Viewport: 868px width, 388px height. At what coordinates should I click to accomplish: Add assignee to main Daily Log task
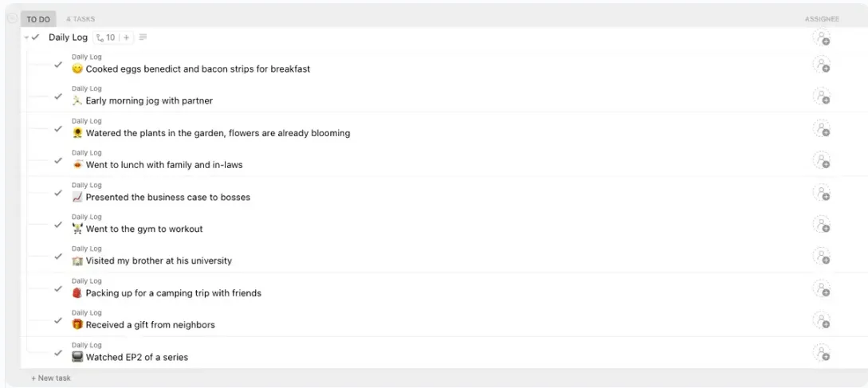click(x=822, y=37)
